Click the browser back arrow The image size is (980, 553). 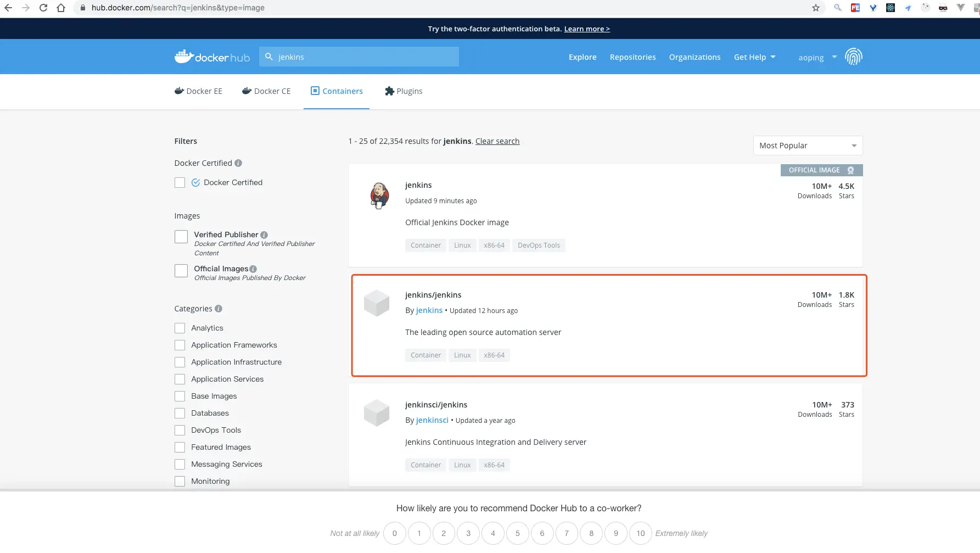8,8
